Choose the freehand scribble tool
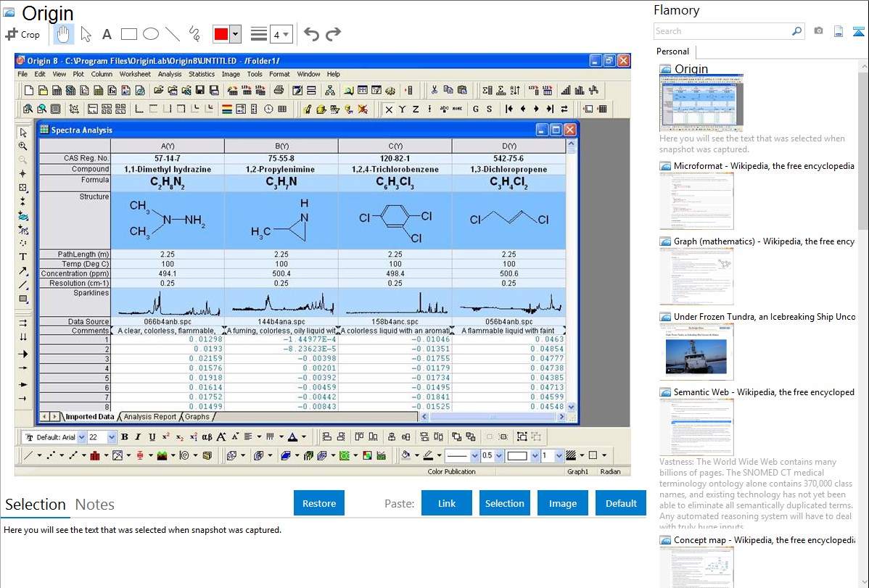 click(x=194, y=34)
